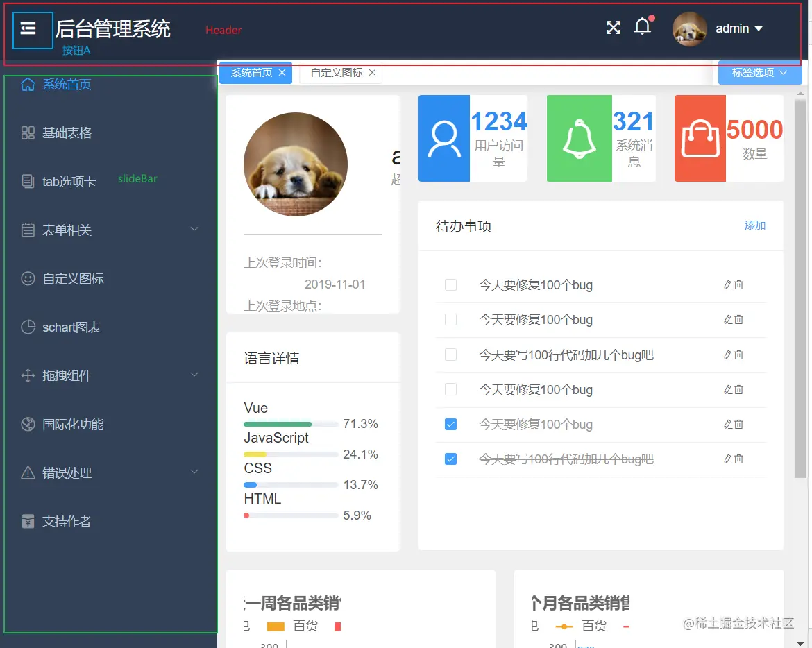812x648 pixels.
Task: Click the 后台管理系统 title
Action: [112, 28]
